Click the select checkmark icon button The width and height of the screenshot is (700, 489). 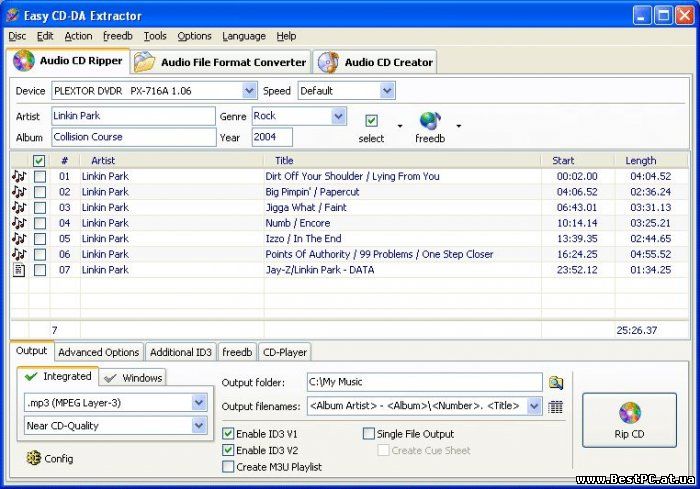371,121
